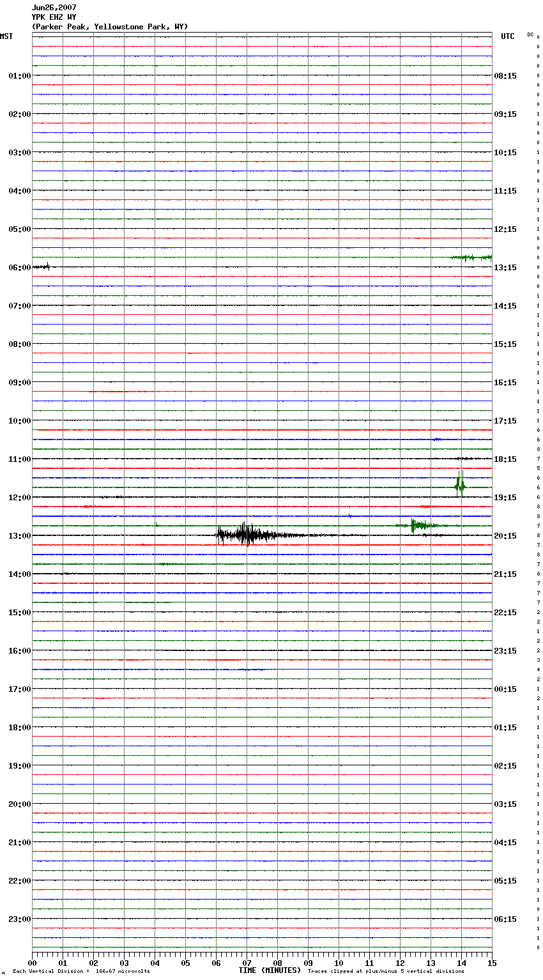Viewport: 543px width, 980px height.
Task: Click the 13:15 UTC time label
Action: click(505, 268)
